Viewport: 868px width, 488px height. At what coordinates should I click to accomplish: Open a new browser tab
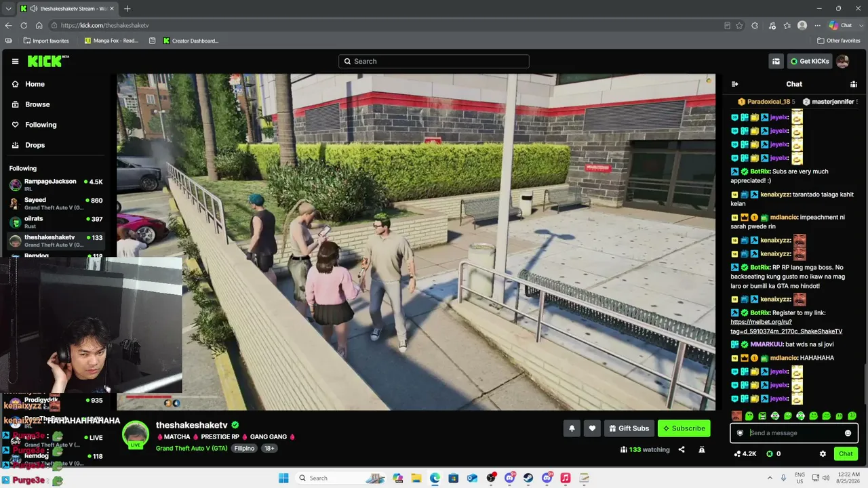(127, 9)
